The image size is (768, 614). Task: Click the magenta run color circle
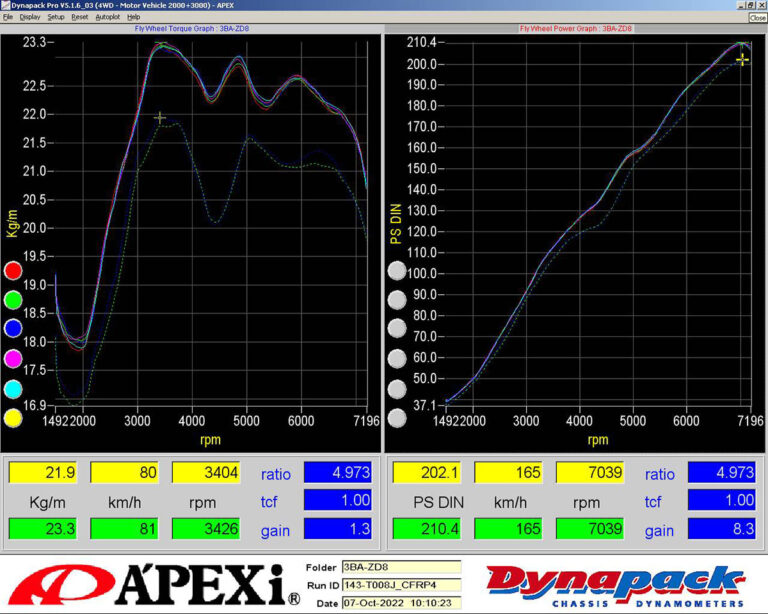click(x=14, y=359)
